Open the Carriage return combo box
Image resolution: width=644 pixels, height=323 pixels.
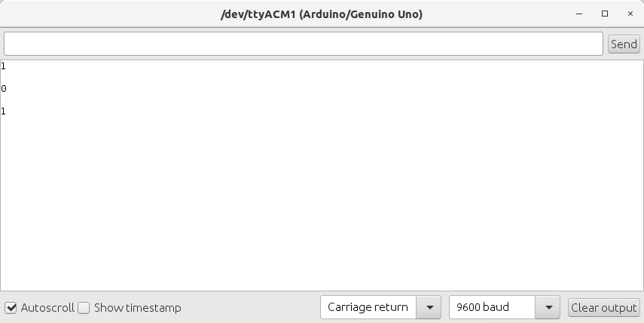point(368,307)
